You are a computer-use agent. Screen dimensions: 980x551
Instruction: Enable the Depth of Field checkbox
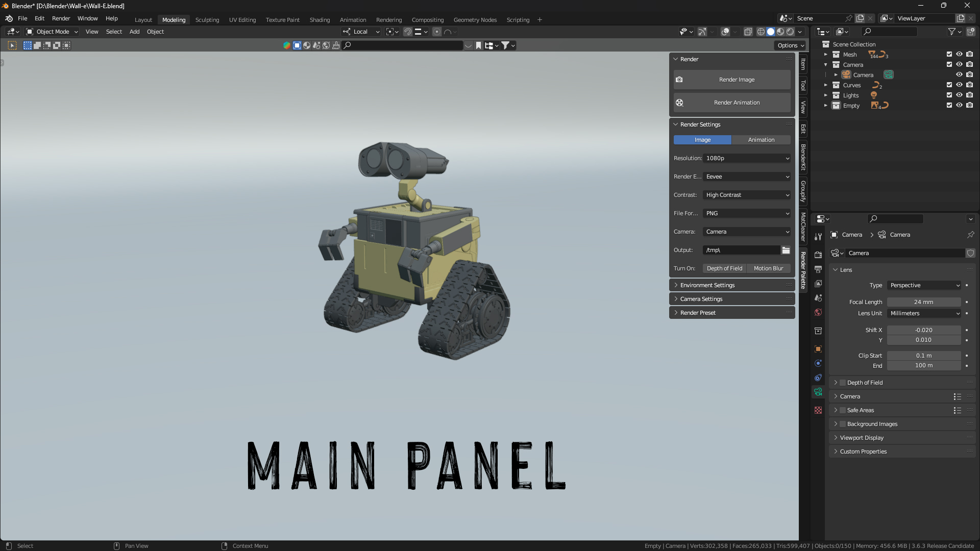tap(843, 383)
